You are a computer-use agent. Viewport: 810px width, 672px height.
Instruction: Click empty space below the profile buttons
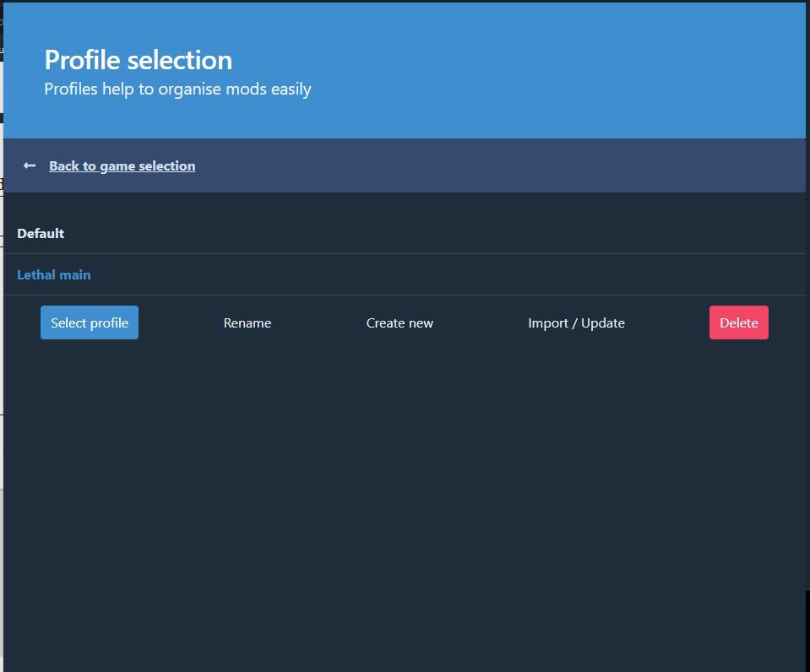405,490
